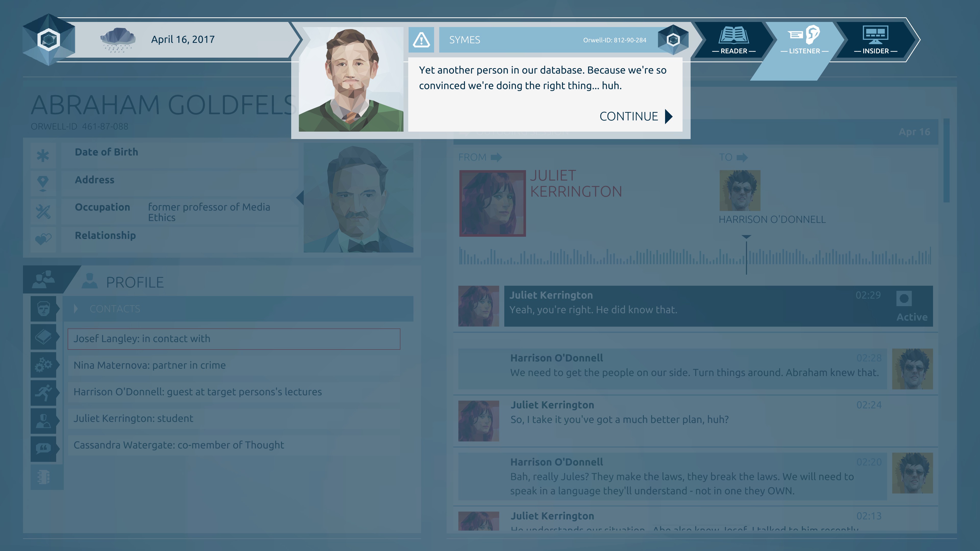This screenshot has height=551, width=980.
Task: Open the persons overview tab icon
Action: tap(44, 280)
